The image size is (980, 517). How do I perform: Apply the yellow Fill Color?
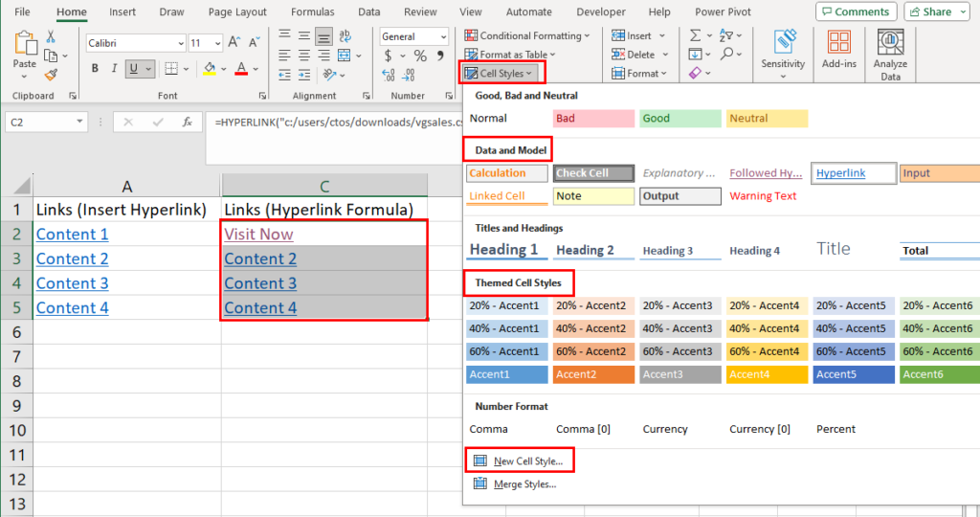210,68
